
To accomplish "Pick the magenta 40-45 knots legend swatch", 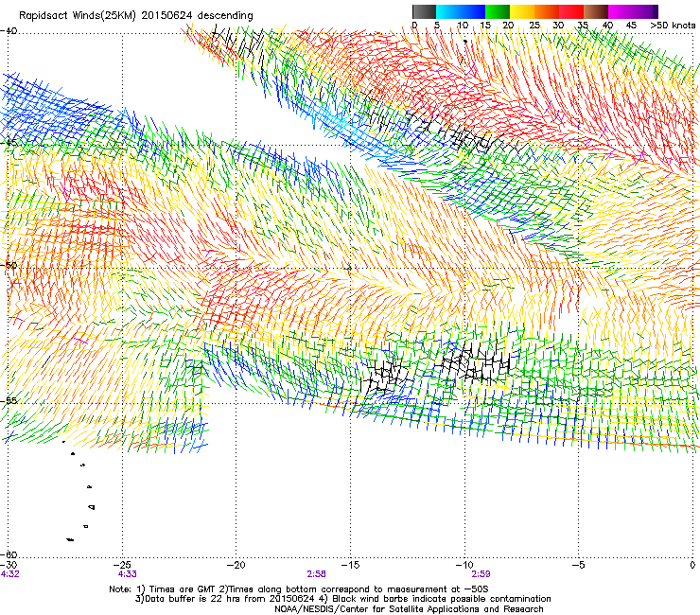I will (621, 11).
